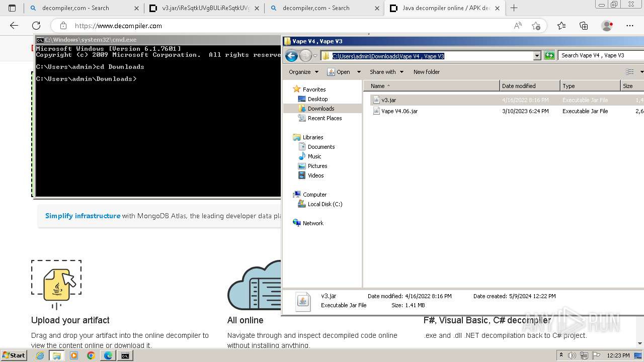Select the Java decompiler online tab

[x=444, y=8]
